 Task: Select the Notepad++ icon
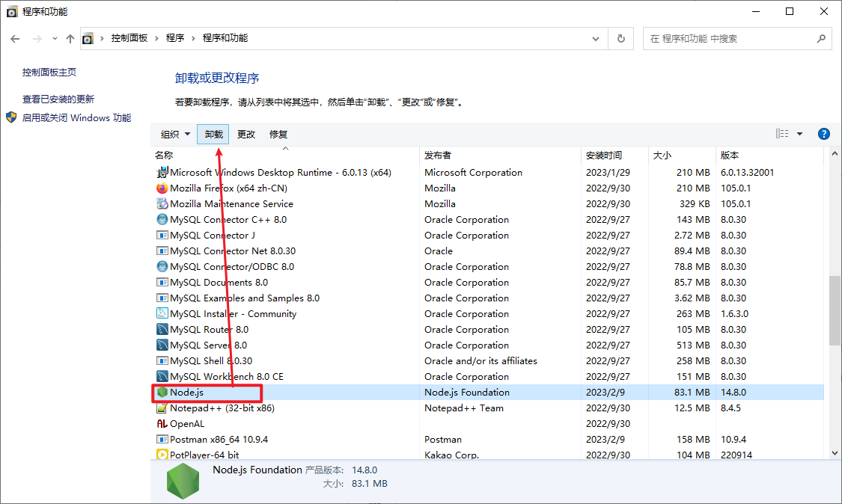[x=162, y=408]
